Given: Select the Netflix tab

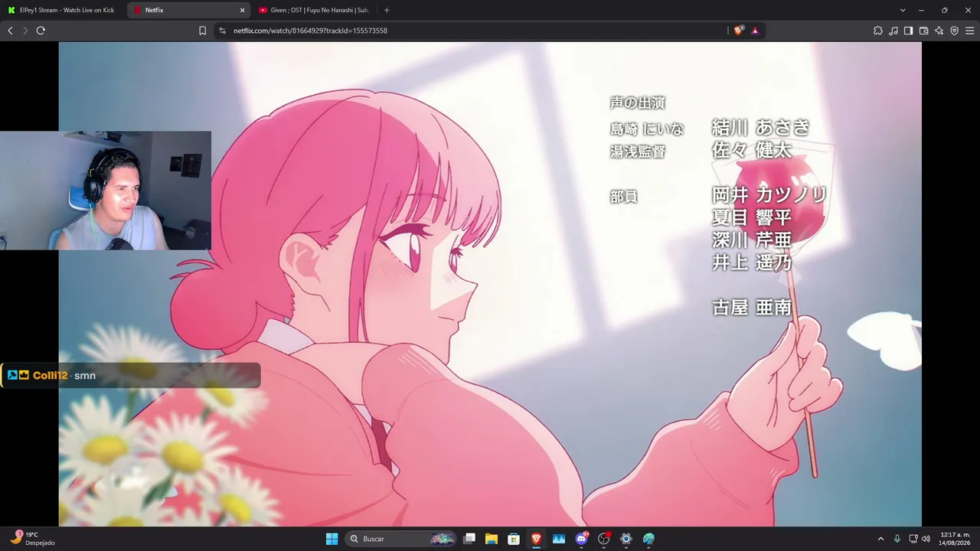Looking at the screenshot, I should (188, 10).
